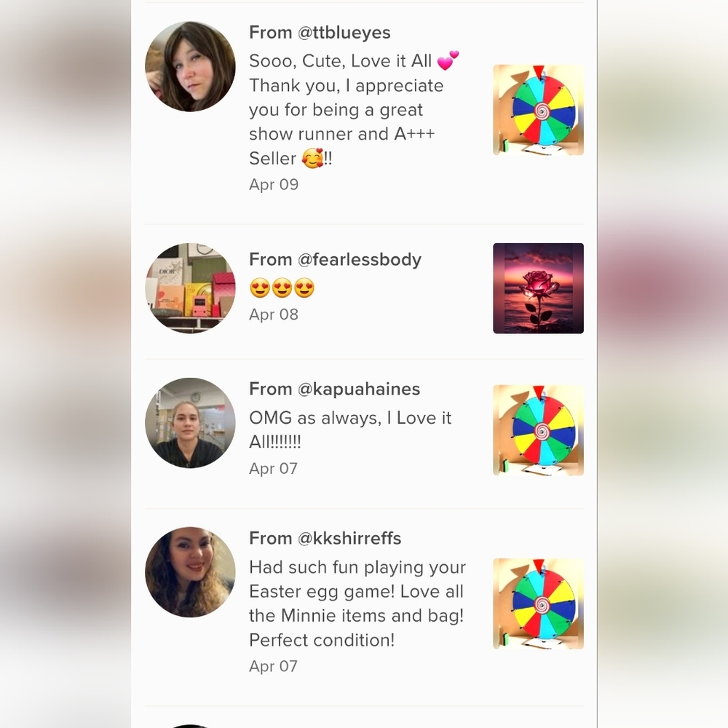728x728 pixels.
Task: Click the Apr 07 date under @kapuahaines
Action: 273,468
